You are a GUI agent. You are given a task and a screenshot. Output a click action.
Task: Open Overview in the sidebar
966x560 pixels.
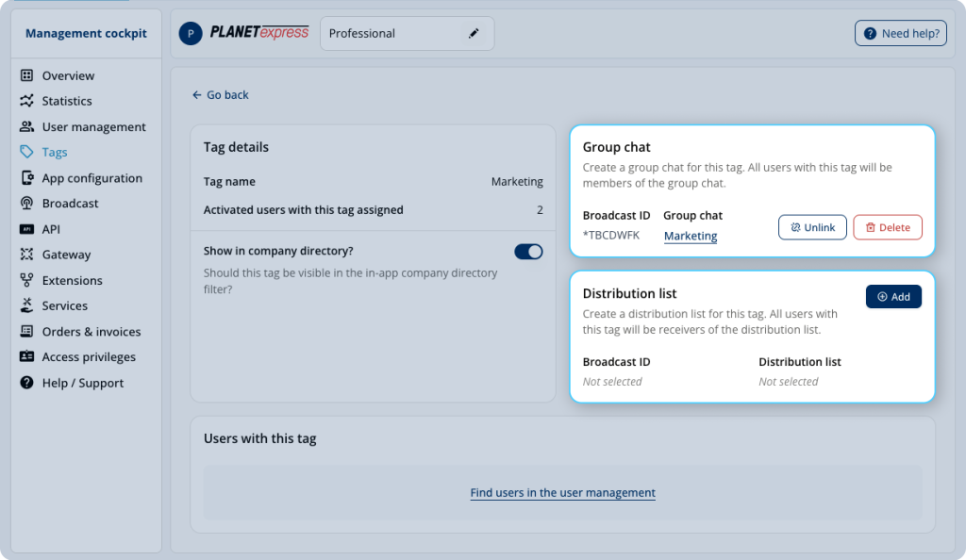tap(68, 75)
